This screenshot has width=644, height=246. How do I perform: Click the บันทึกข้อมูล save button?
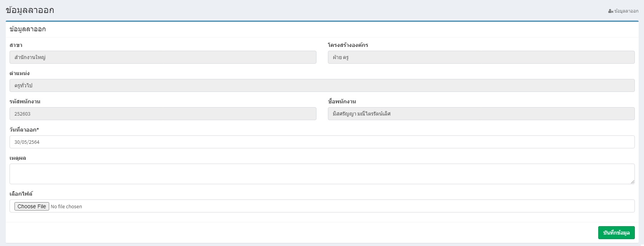(x=616, y=233)
